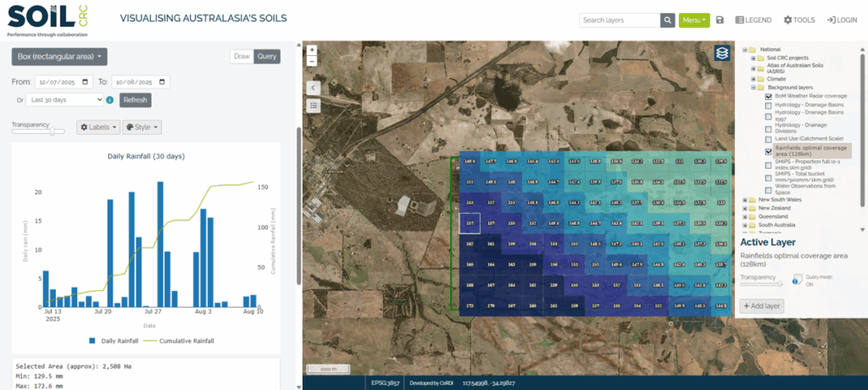Open the list icon button on map
868x390 pixels.
click(x=314, y=105)
